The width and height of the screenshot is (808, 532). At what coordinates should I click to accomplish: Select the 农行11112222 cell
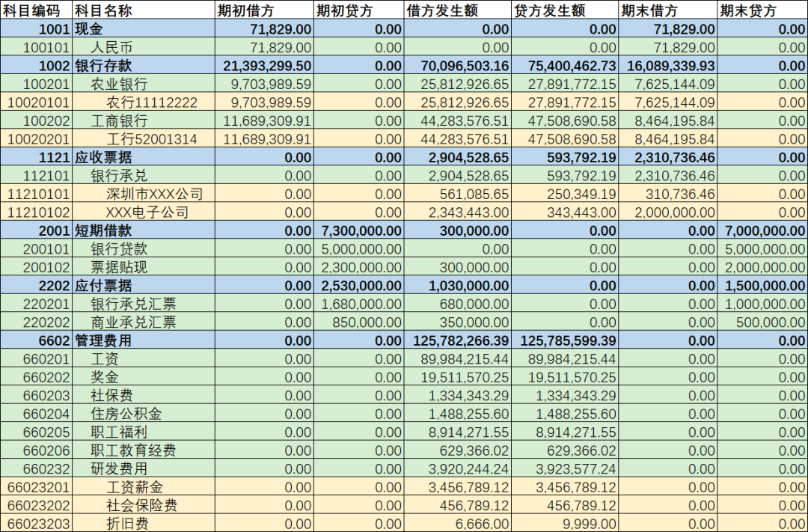point(143,102)
